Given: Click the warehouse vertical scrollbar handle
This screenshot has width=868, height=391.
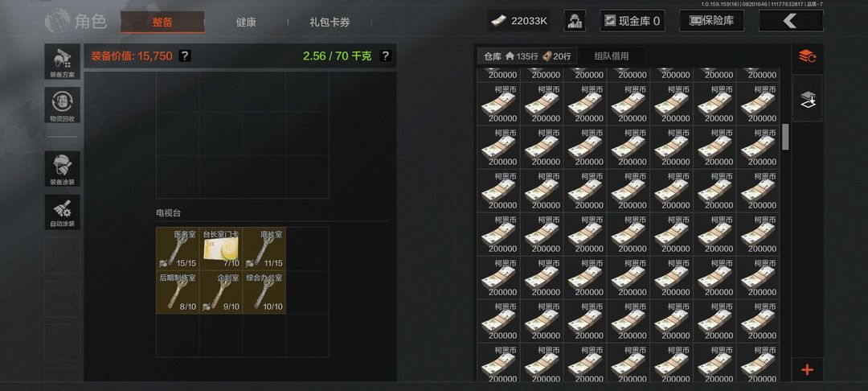Looking at the screenshot, I should click(785, 137).
